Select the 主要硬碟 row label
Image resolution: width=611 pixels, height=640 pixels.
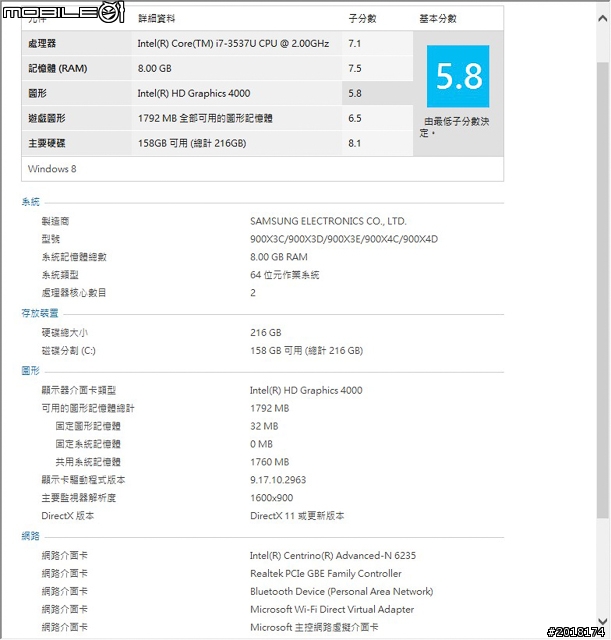pos(47,143)
